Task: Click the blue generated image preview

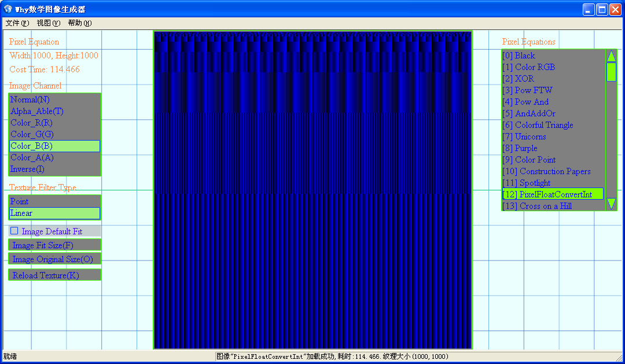Action: tap(313, 190)
